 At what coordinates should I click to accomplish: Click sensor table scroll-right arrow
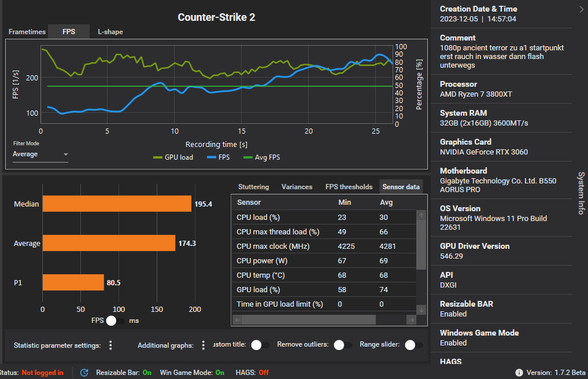[412, 320]
